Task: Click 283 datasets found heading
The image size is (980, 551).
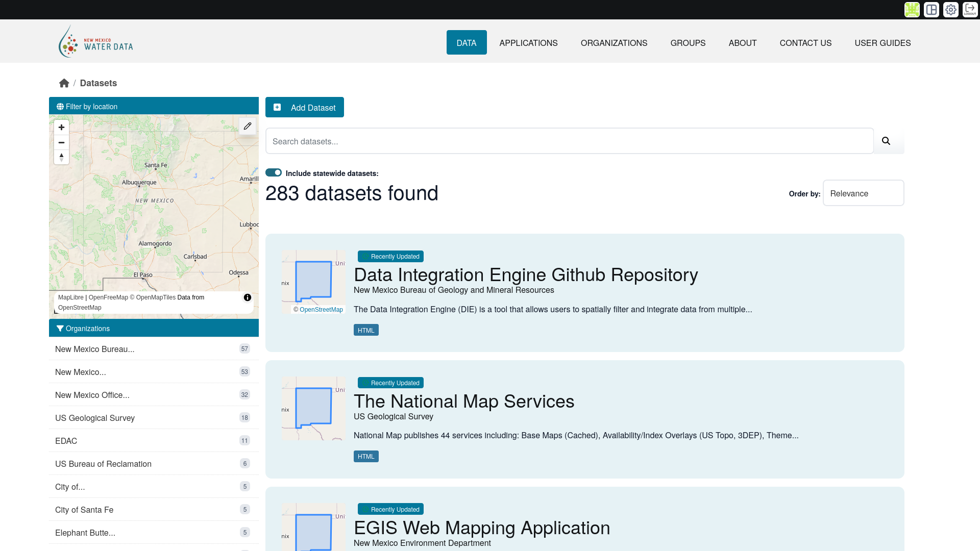Action: 352,193
